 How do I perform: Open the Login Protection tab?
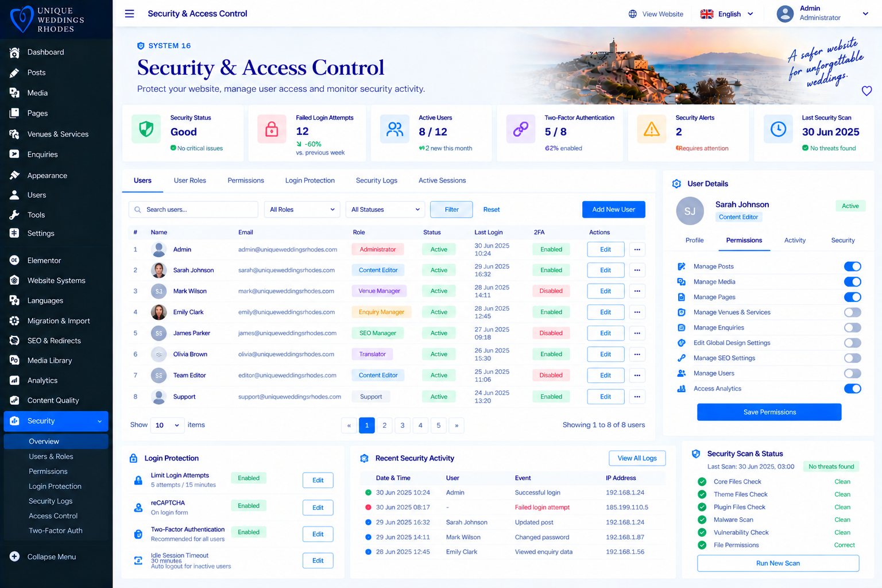tap(310, 180)
